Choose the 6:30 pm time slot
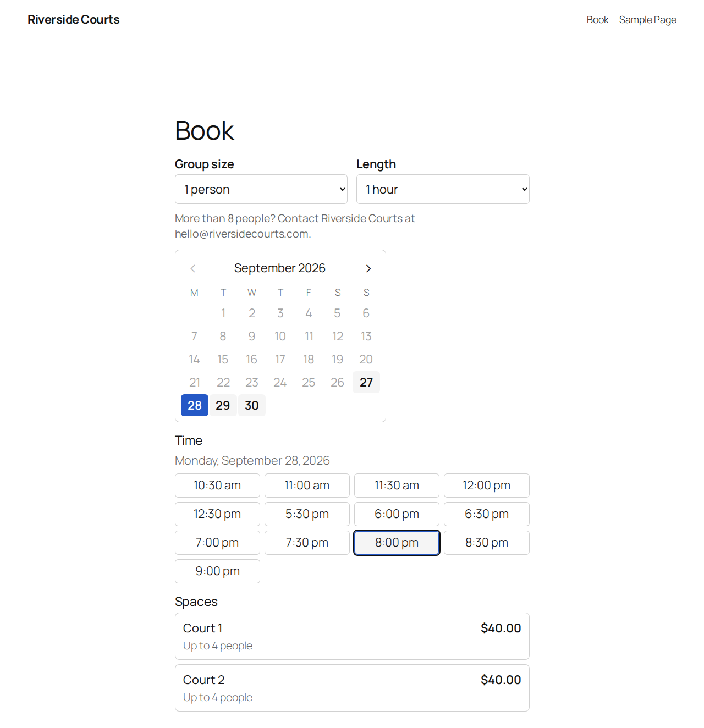The width and height of the screenshot is (704, 728). [487, 514]
